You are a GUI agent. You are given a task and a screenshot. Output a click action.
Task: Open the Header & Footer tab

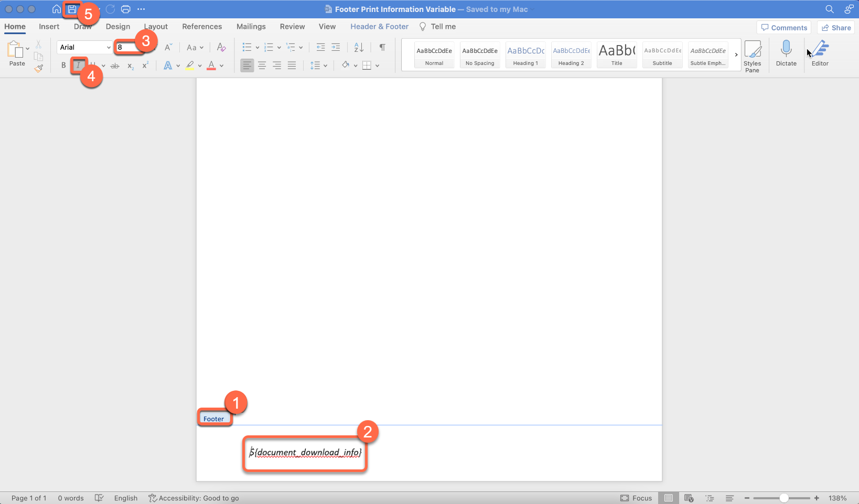379,27
